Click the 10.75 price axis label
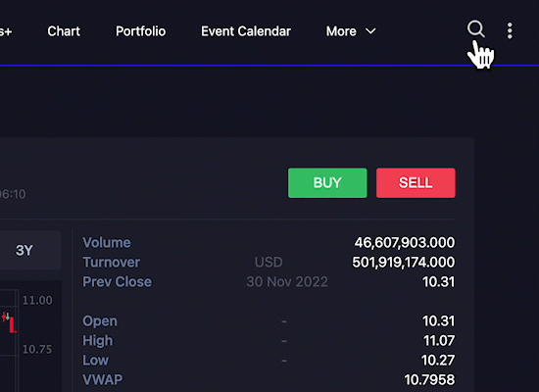Screen dimensions: 539x392 click(x=37, y=349)
